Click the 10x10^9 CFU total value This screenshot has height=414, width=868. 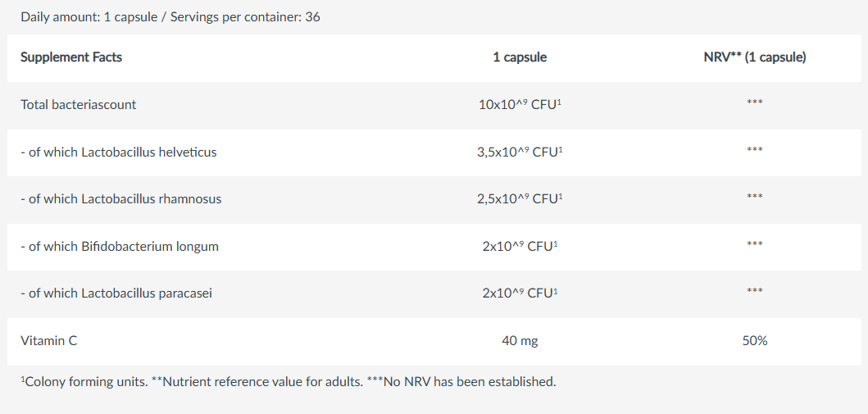coord(520,105)
